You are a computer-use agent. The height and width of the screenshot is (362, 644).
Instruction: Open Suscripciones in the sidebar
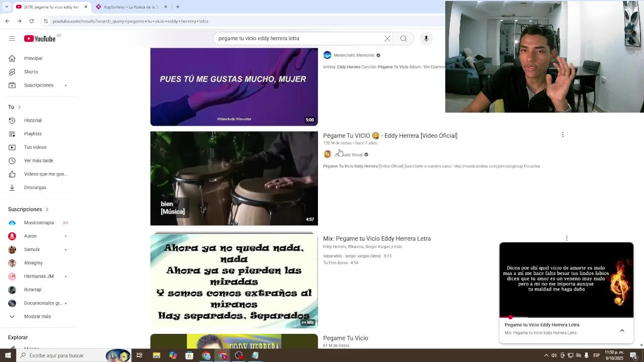click(38, 85)
